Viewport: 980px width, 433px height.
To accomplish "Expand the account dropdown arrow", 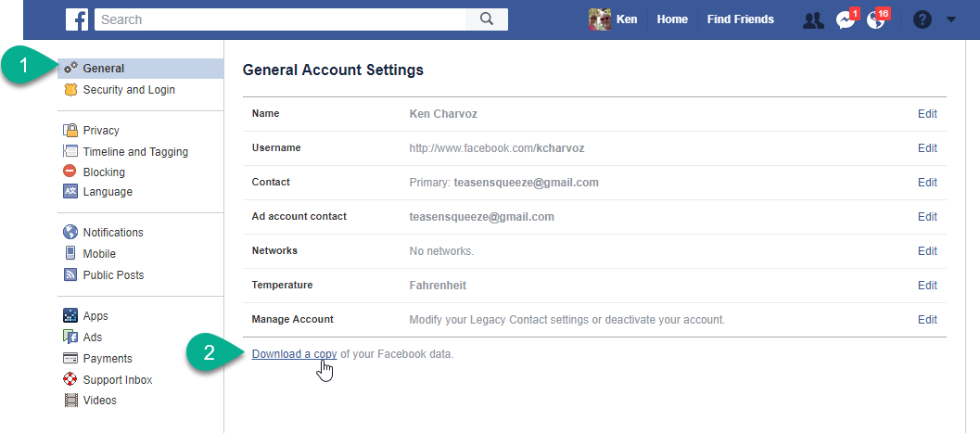I will [x=950, y=19].
